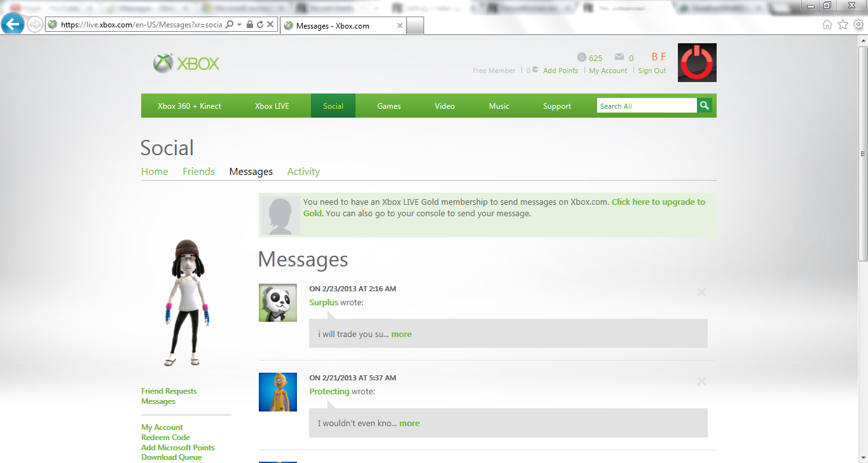Click the Xbox logo
This screenshot has height=463, width=868.
point(186,63)
